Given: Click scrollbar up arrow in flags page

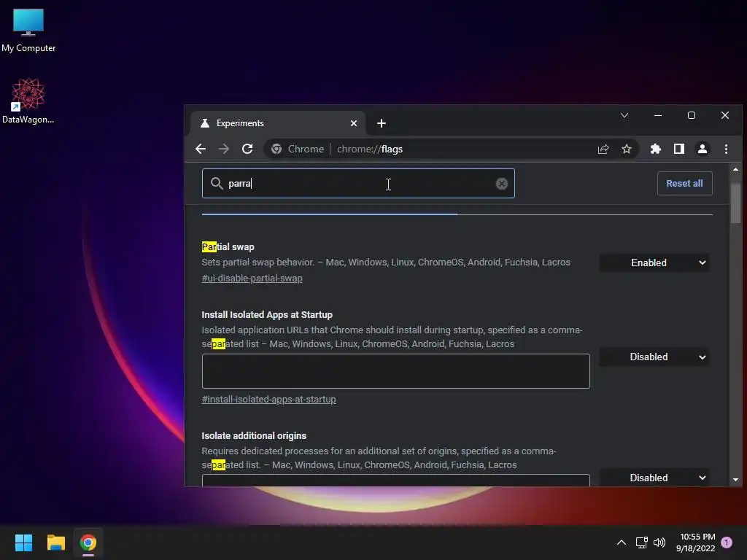Looking at the screenshot, I should (735, 169).
